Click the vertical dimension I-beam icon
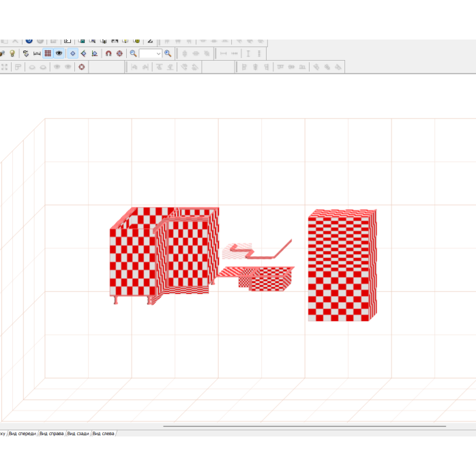The width and height of the screenshot is (476, 476). tap(248, 53)
